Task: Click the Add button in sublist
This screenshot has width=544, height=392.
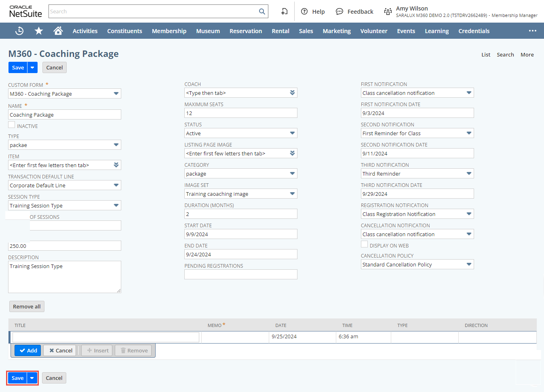Action: tap(28, 350)
